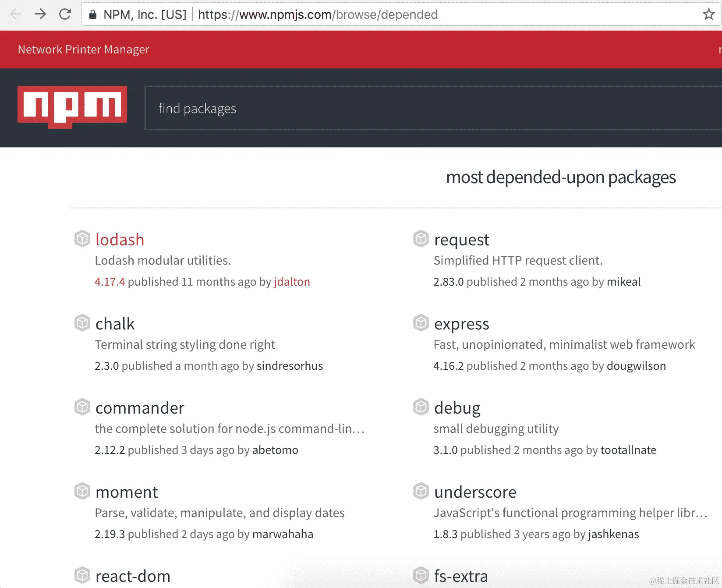This screenshot has height=588, width=722.
Task: Click the 'most depended-upon packages' heading
Action: 561,177
